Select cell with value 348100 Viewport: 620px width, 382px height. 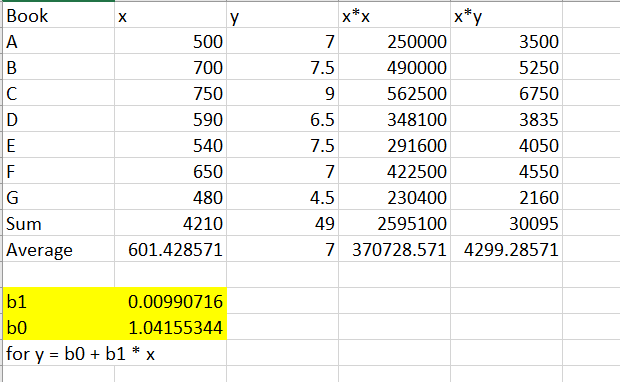coord(394,119)
